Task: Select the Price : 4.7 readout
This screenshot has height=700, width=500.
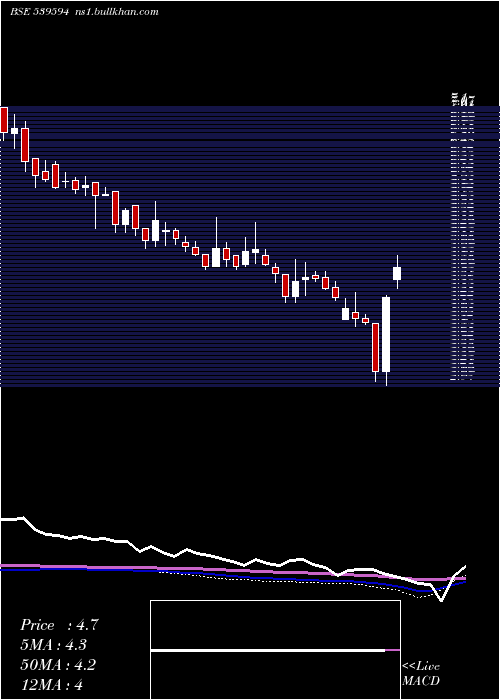Action: click(59, 625)
